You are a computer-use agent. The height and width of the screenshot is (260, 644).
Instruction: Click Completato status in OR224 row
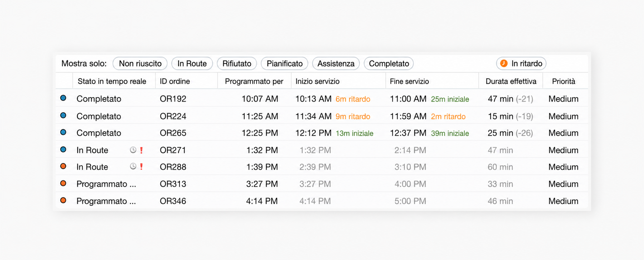point(99,116)
